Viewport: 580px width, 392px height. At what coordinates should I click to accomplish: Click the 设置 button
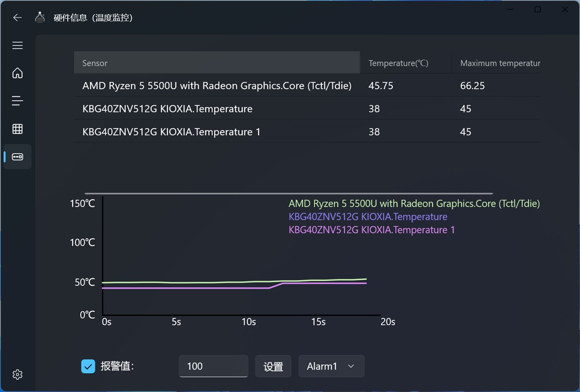[273, 367]
